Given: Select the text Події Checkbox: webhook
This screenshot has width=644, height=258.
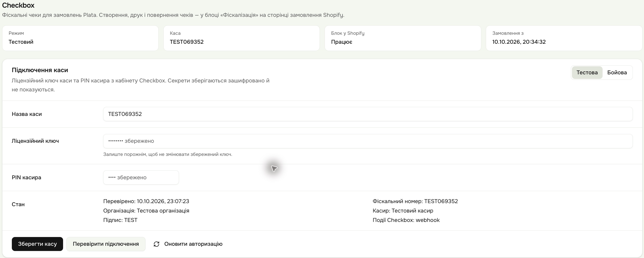Looking at the screenshot, I should coord(406,220).
